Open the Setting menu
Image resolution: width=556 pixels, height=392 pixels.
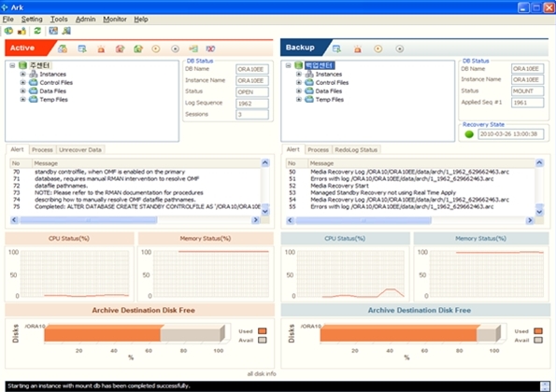tap(32, 19)
